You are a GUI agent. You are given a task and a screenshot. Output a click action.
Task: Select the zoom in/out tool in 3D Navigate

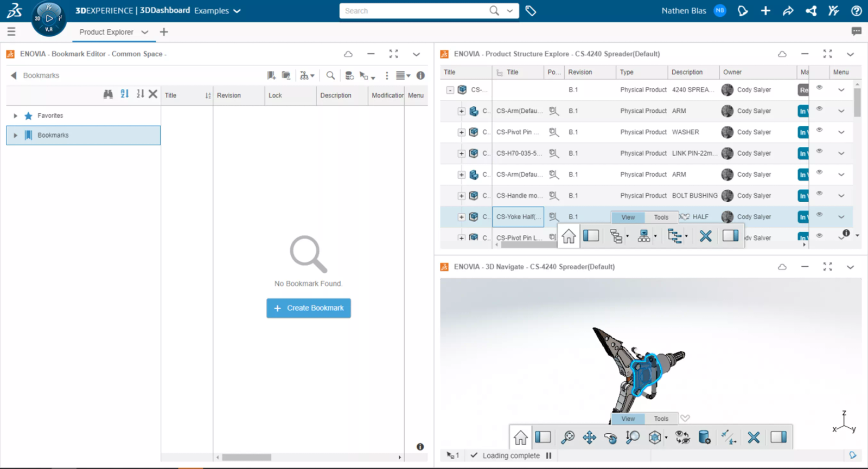click(x=632, y=437)
